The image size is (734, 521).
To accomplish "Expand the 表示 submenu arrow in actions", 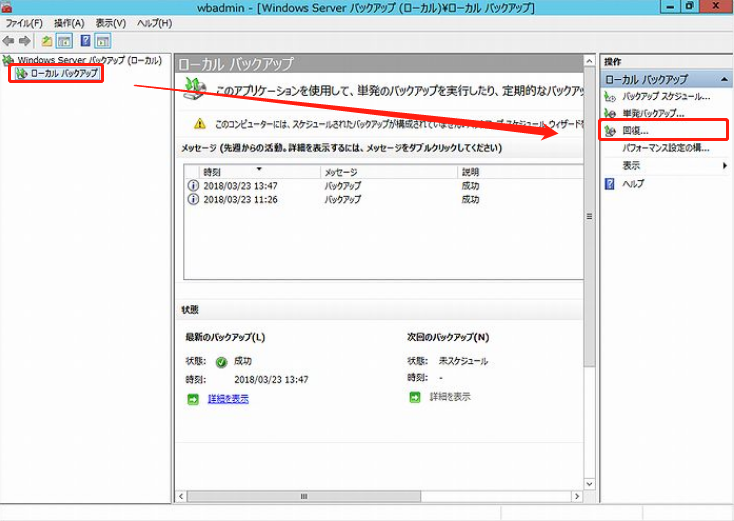I will coord(725,165).
